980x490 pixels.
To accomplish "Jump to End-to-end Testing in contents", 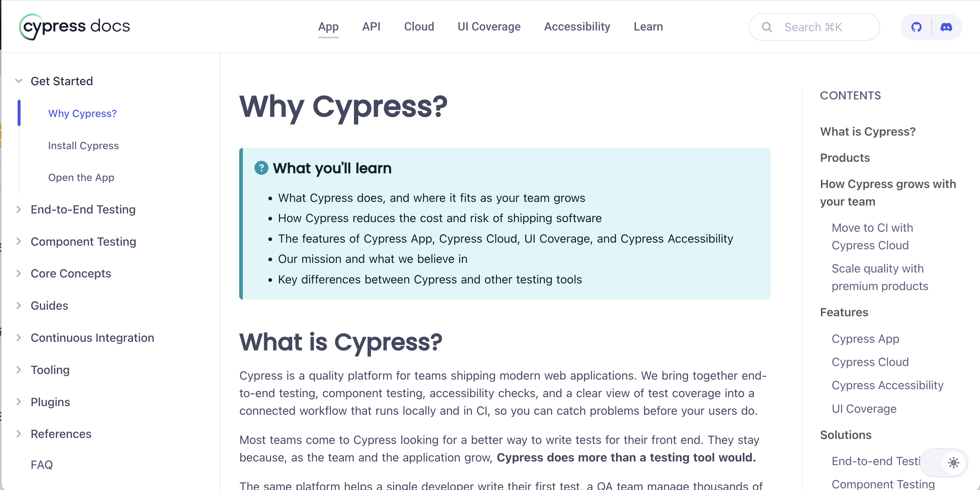I will 876,461.
